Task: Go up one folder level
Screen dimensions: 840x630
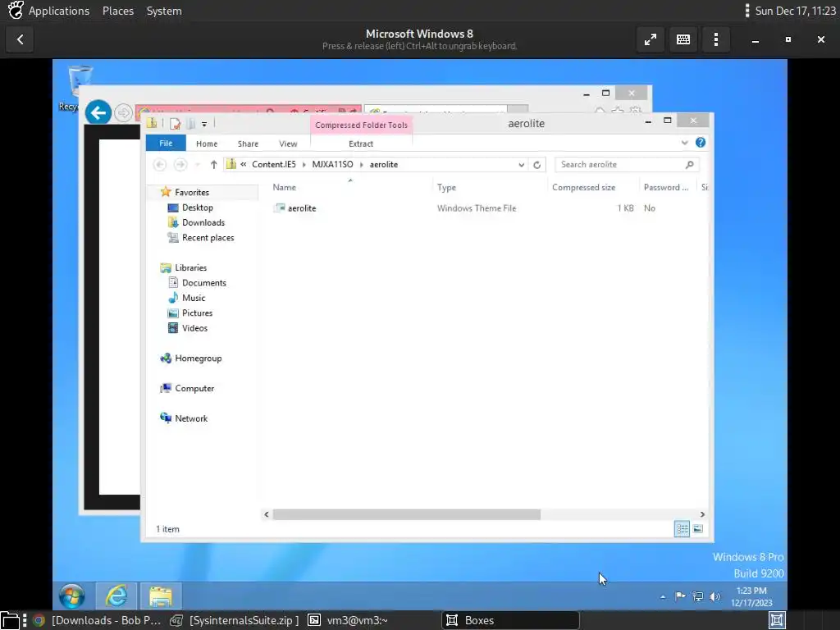Action: [x=214, y=164]
